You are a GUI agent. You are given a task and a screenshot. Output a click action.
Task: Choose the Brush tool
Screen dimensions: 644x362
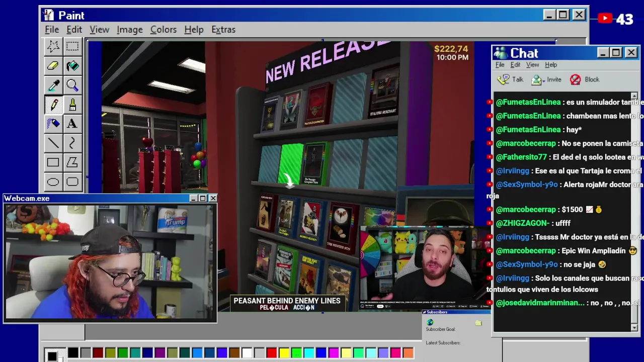pos(72,105)
